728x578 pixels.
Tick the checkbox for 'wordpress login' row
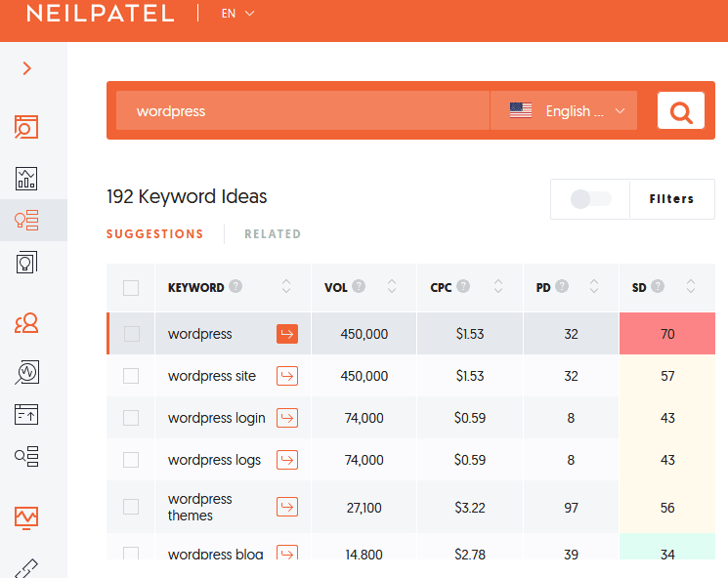click(131, 418)
